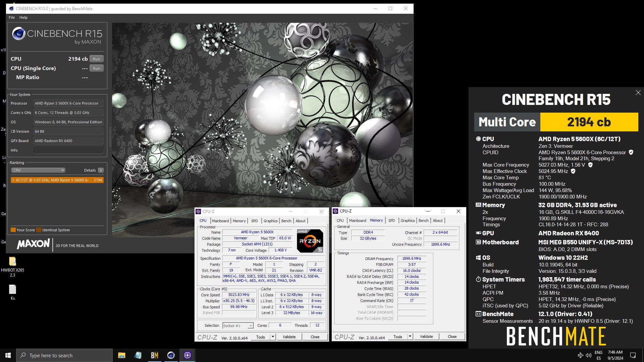The height and width of the screenshot is (362, 644).
Task: Open the File menu in Cinebench
Action: pyautogui.click(x=12, y=17)
